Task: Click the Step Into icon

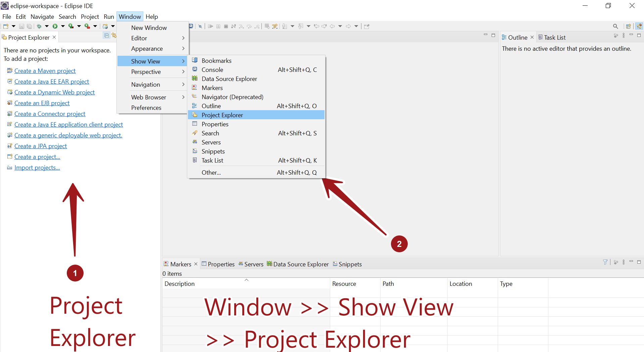Action: coord(241,26)
